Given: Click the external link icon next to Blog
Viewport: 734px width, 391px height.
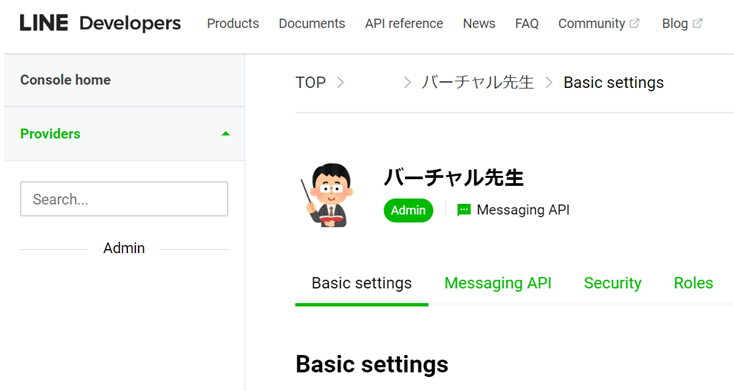Looking at the screenshot, I should pos(697,23).
